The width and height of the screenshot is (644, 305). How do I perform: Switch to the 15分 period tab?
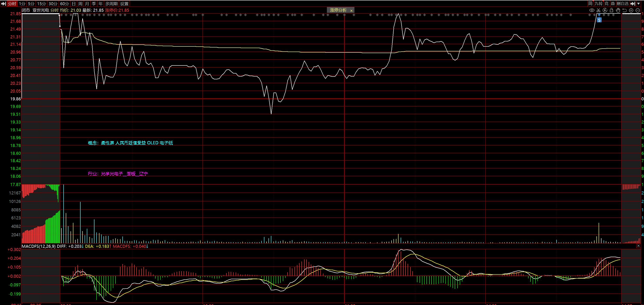pyautogui.click(x=41, y=3)
